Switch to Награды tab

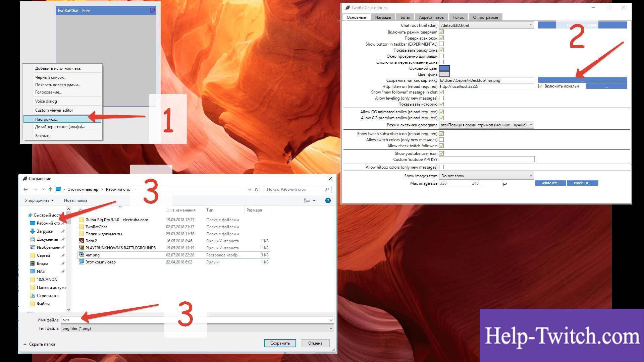(x=383, y=17)
